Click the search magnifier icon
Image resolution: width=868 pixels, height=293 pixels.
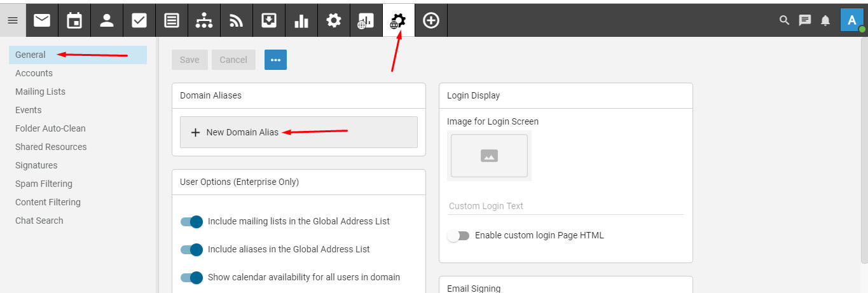[x=785, y=20]
